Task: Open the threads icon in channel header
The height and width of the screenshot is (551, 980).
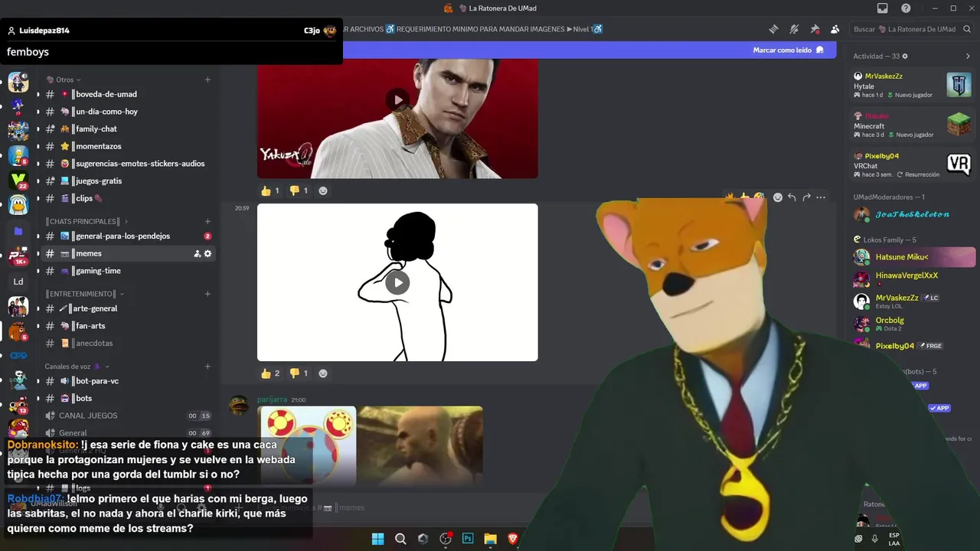Action: pos(774,29)
